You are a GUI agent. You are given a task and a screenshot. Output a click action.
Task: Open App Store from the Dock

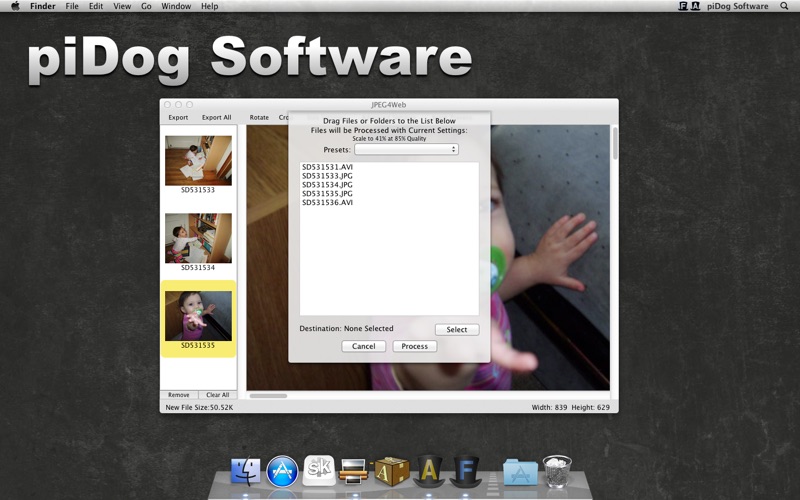(x=282, y=471)
